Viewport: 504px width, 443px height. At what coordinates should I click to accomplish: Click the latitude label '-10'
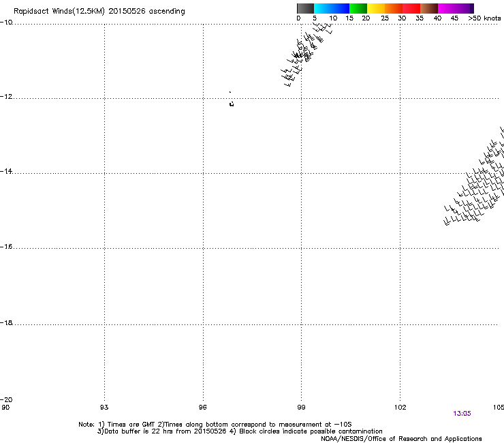coord(6,22)
